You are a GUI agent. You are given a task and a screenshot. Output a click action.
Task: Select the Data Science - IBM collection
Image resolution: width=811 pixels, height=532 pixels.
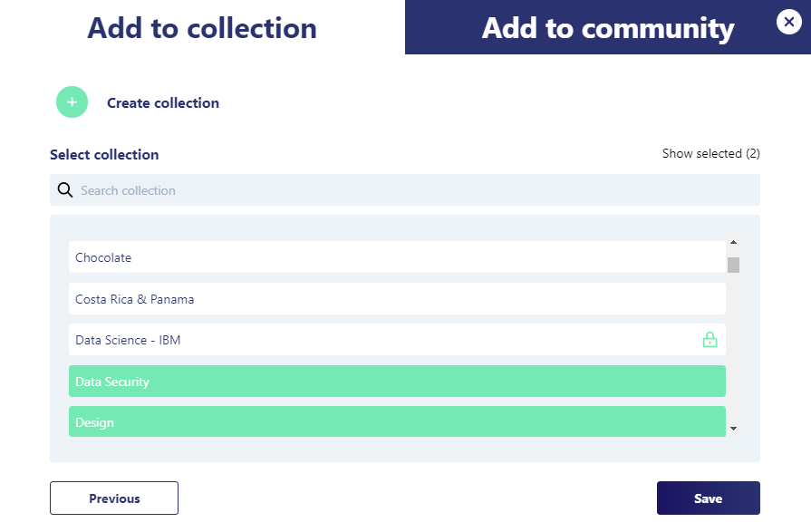coord(381,340)
